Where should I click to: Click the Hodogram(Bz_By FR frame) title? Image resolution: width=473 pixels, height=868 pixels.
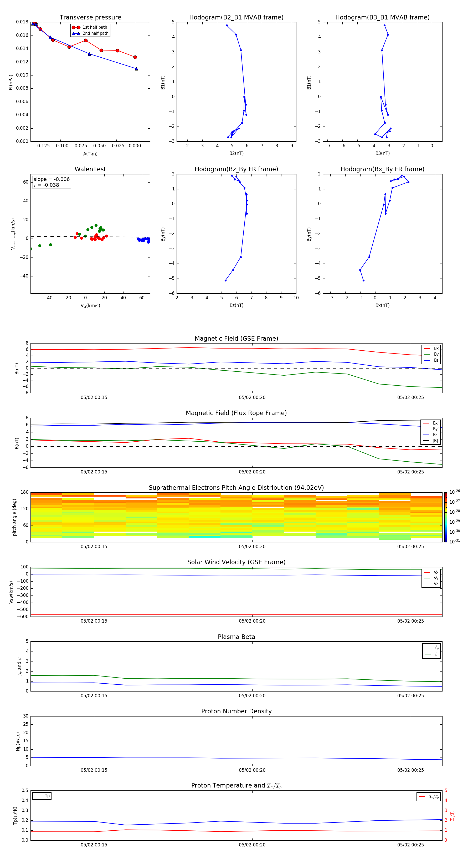point(236,169)
